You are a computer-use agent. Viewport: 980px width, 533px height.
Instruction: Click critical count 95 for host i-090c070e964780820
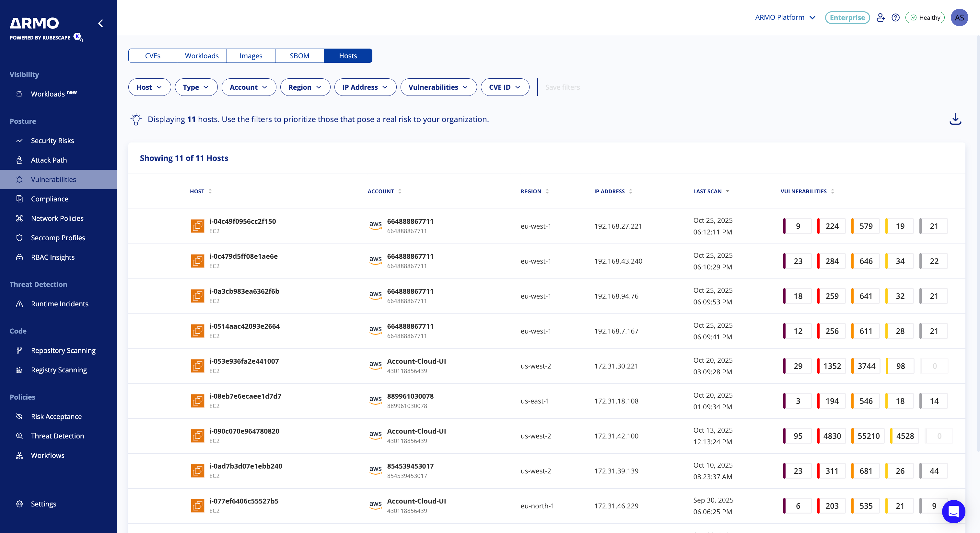coord(798,436)
